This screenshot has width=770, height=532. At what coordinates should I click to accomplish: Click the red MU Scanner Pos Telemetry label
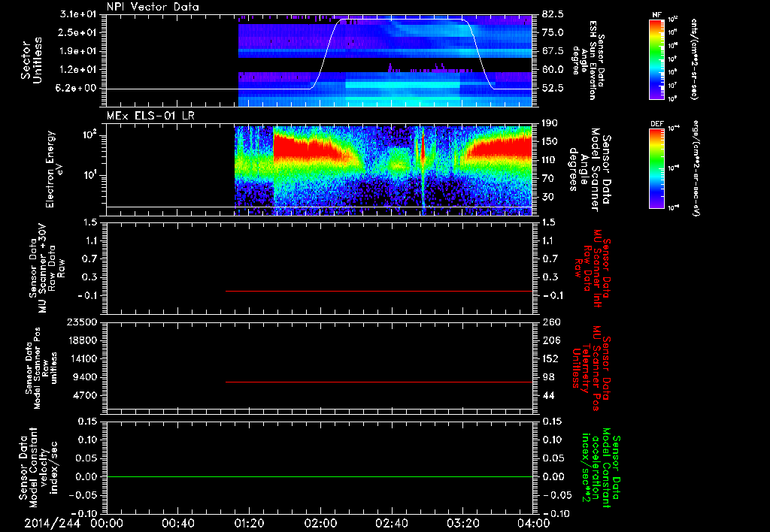click(x=591, y=368)
